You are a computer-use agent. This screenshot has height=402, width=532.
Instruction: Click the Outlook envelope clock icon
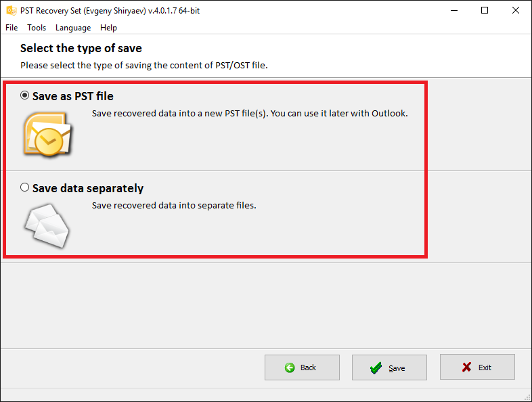48,134
